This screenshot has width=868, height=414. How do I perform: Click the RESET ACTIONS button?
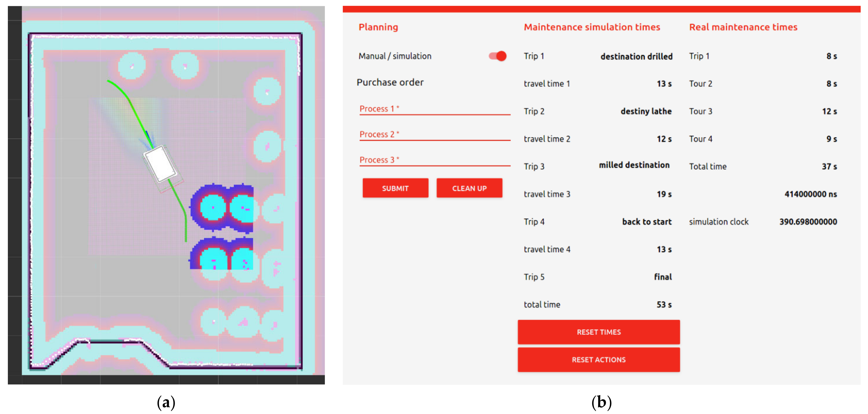(x=598, y=360)
